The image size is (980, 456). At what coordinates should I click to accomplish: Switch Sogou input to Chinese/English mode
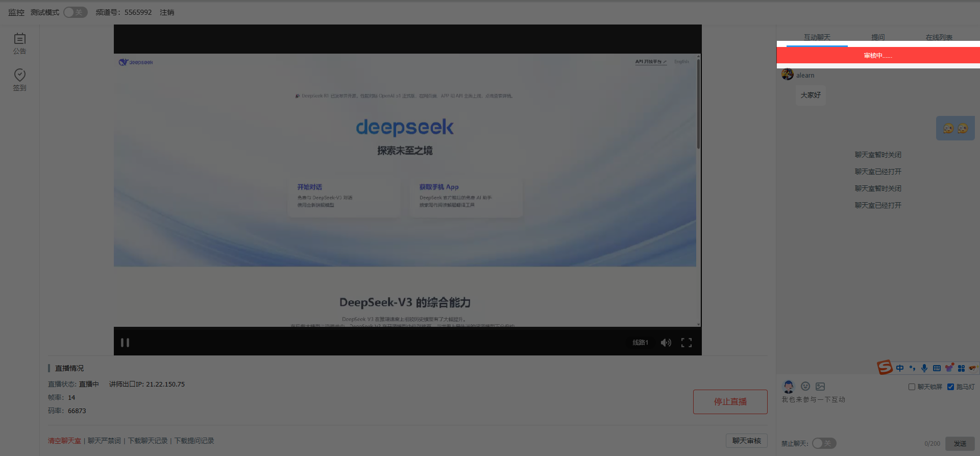900,368
